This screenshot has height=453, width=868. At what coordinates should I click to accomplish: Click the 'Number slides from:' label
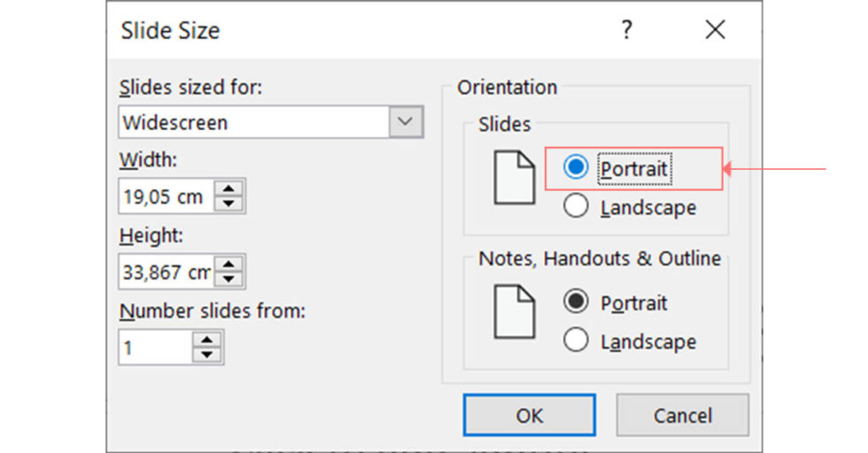(x=213, y=311)
